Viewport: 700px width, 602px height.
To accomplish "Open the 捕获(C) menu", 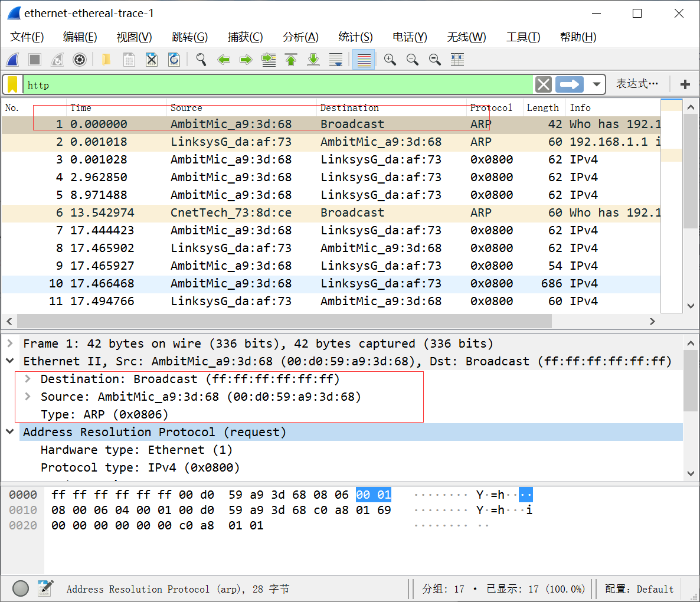I will 245,37.
